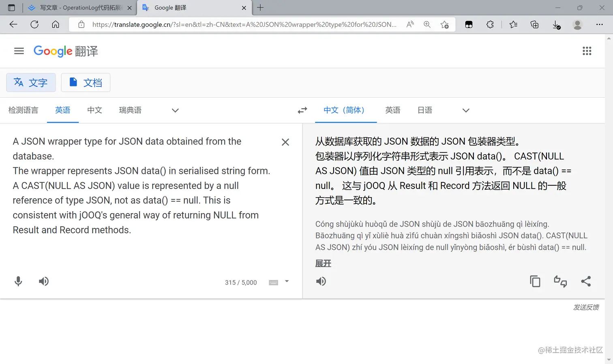
Task: Open the Google Translate hamburger main menu
Action: (19, 51)
